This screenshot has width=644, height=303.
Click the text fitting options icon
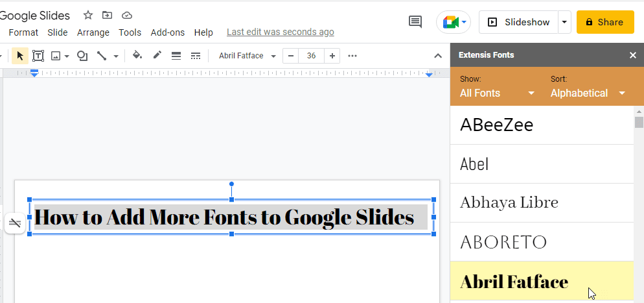coord(15,223)
